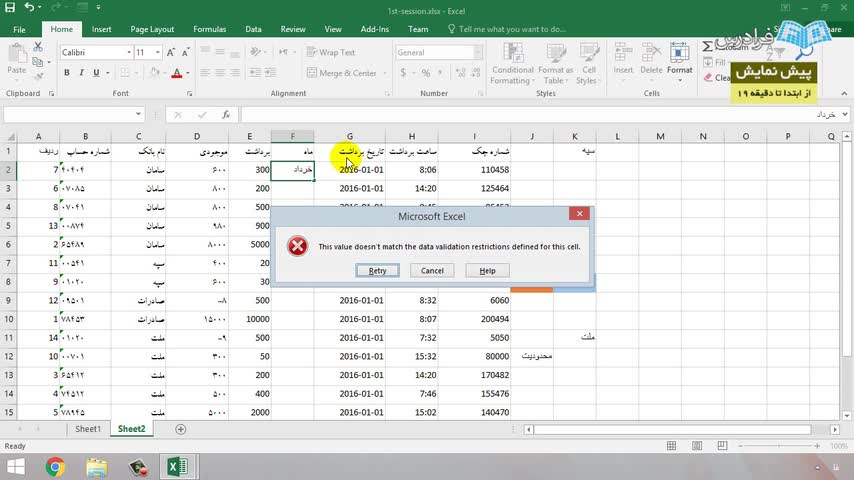The width and height of the screenshot is (854, 480).
Task: Click the Name Box dropdown arrow
Action: 138,114
